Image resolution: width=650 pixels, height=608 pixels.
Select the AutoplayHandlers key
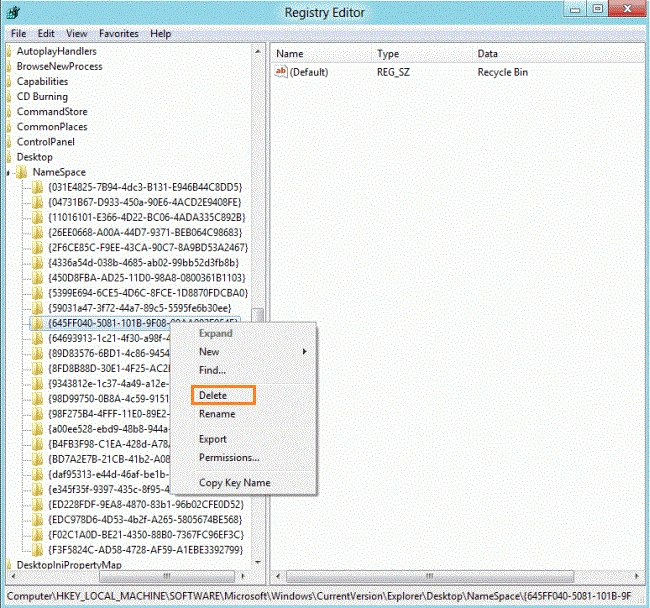[x=57, y=51]
